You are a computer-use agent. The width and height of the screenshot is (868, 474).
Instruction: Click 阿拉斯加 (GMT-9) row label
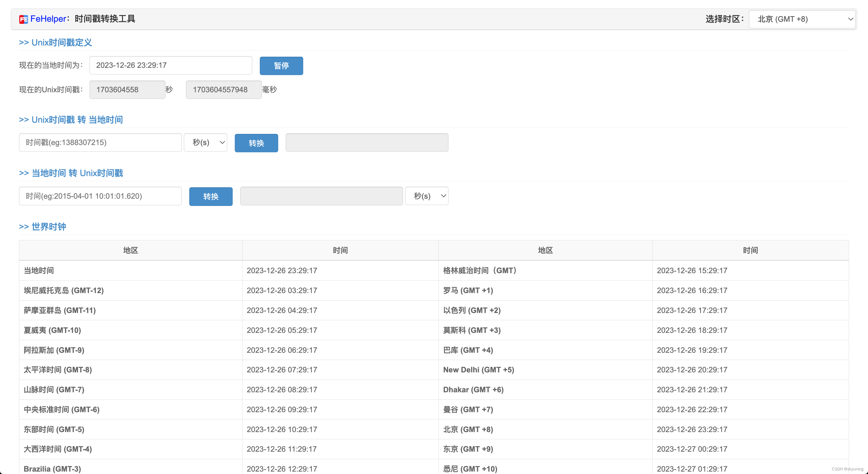click(x=54, y=350)
